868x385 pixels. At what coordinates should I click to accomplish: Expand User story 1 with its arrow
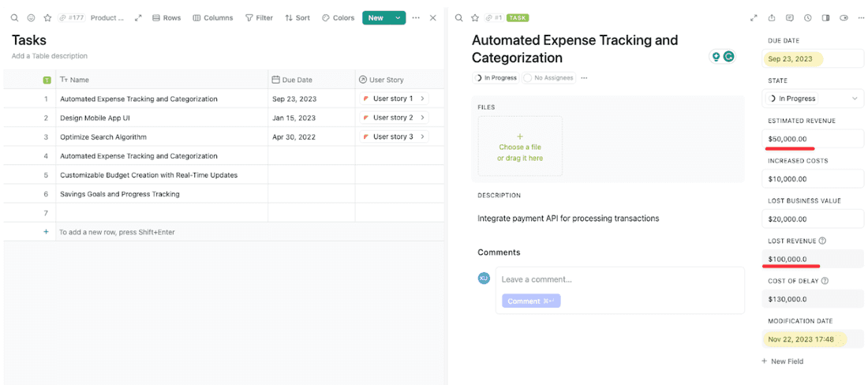point(422,99)
